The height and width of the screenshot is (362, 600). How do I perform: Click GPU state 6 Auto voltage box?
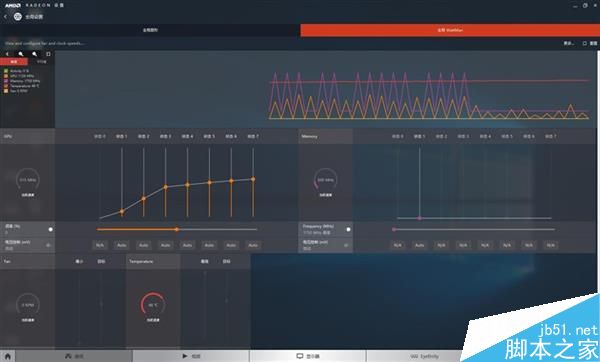click(231, 245)
